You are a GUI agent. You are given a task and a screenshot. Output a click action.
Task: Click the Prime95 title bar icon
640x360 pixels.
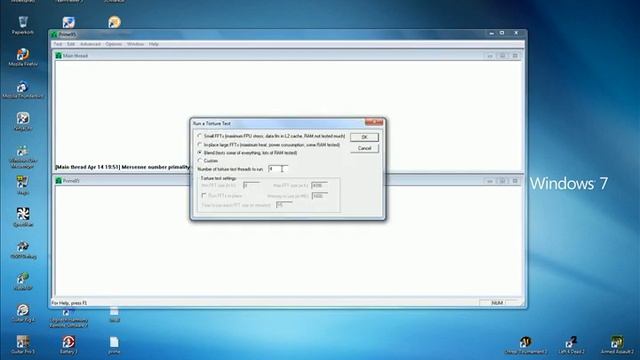(x=55, y=34)
